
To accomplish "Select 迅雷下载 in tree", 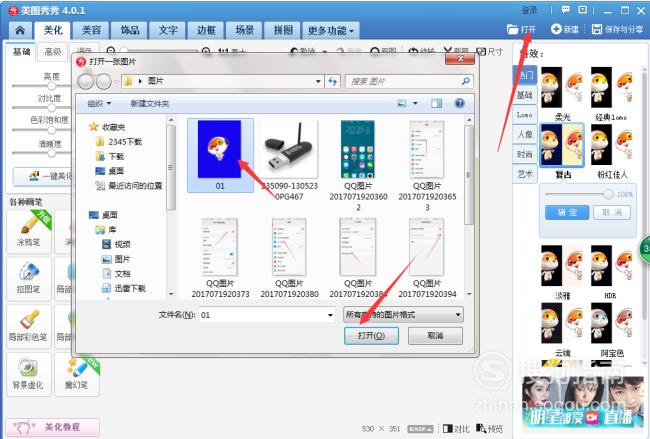I will click(x=124, y=288).
